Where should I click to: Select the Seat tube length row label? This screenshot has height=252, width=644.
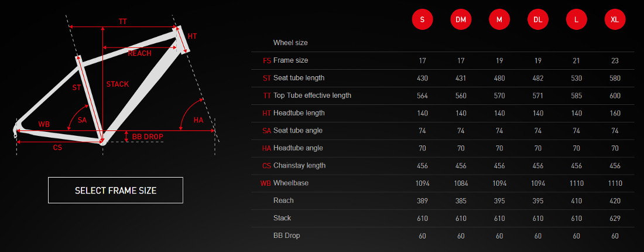[x=299, y=78]
